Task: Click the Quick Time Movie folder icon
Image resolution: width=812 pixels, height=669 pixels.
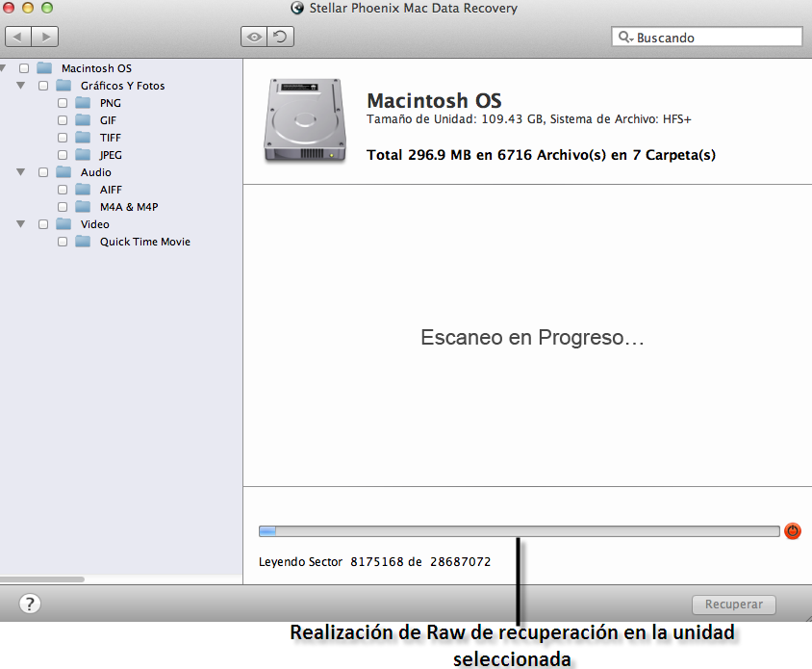Action: click(x=83, y=242)
